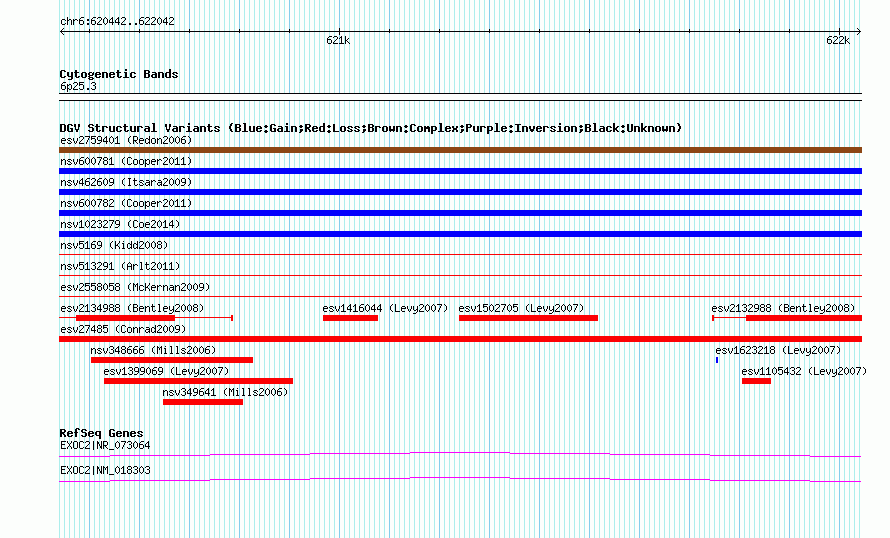Open the nsv600782 (Cooper2011) variant label
The image size is (890, 538).
[126, 203]
